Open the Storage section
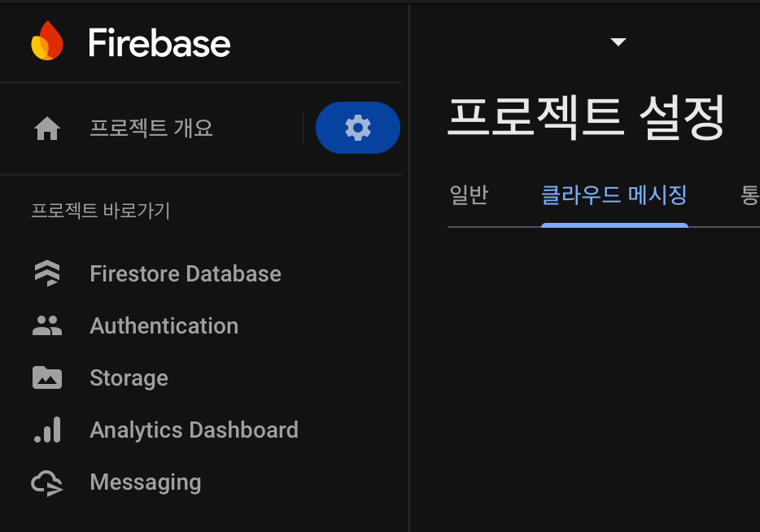The image size is (760, 532). coord(129,378)
